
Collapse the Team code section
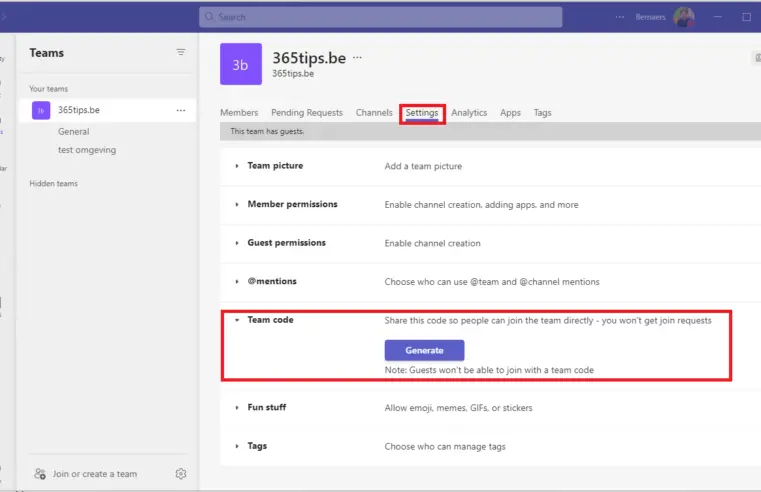pos(237,320)
